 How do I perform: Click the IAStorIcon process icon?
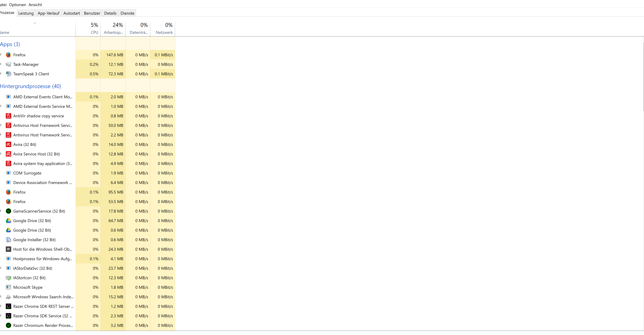[8, 278]
